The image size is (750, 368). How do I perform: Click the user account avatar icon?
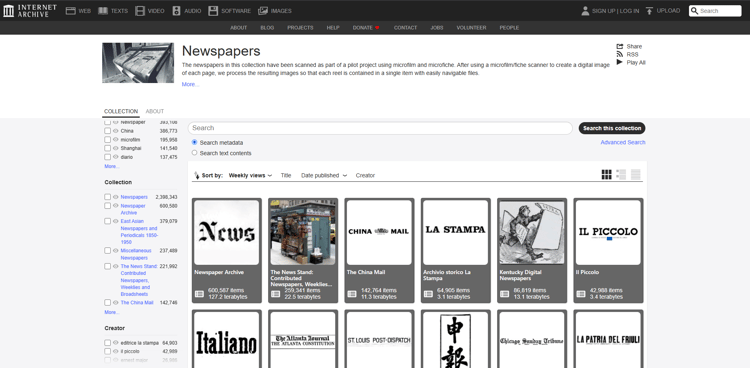pos(585,11)
